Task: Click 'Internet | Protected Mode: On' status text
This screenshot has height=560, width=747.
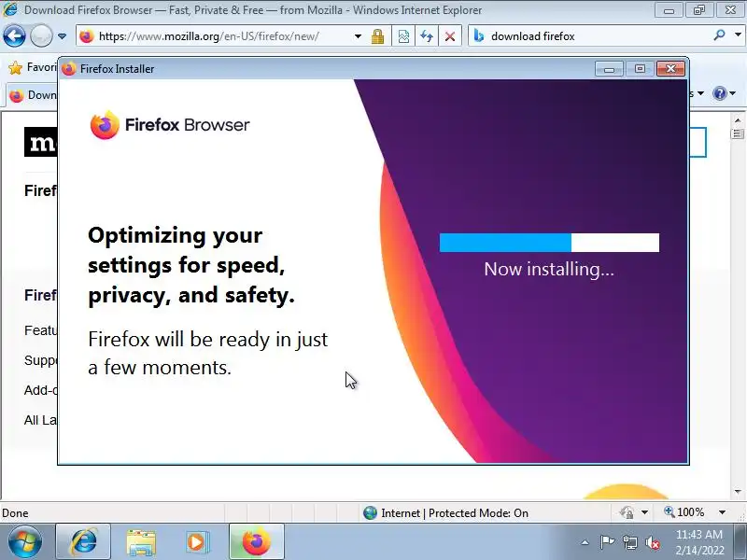Action: [x=455, y=512]
